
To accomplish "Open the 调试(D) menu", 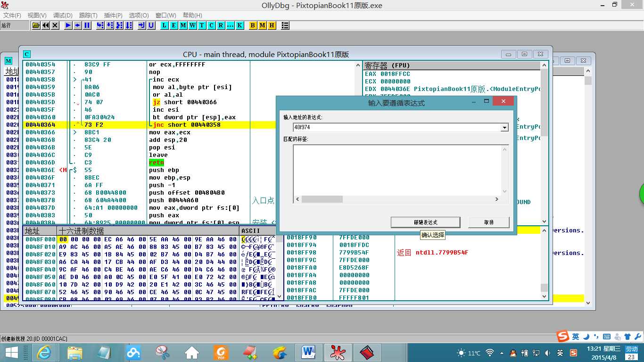I will point(63,16).
